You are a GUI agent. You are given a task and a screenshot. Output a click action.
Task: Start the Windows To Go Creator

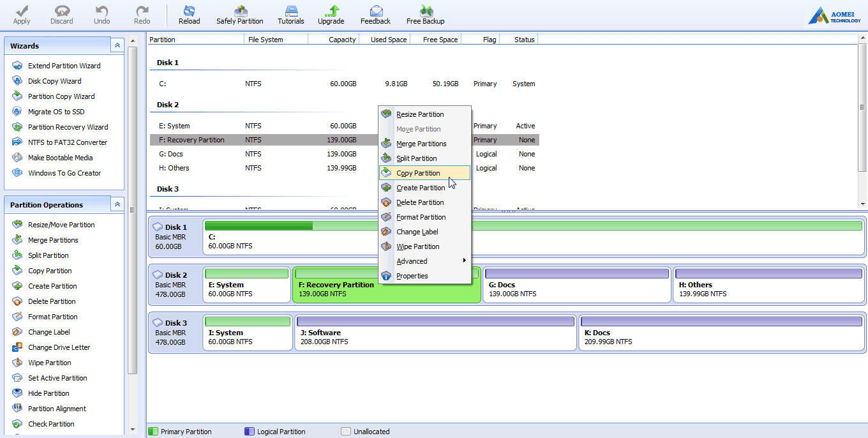[64, 173]
